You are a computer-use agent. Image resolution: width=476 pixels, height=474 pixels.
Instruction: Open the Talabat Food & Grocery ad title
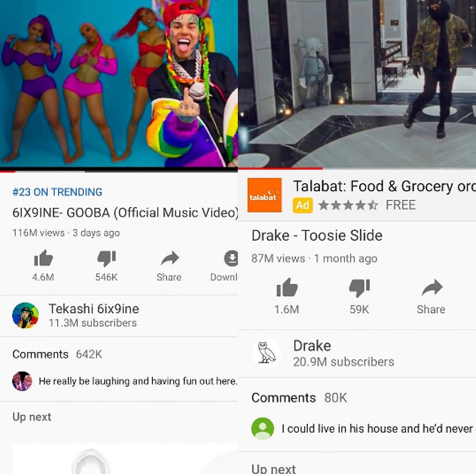(x=384, y=186)
